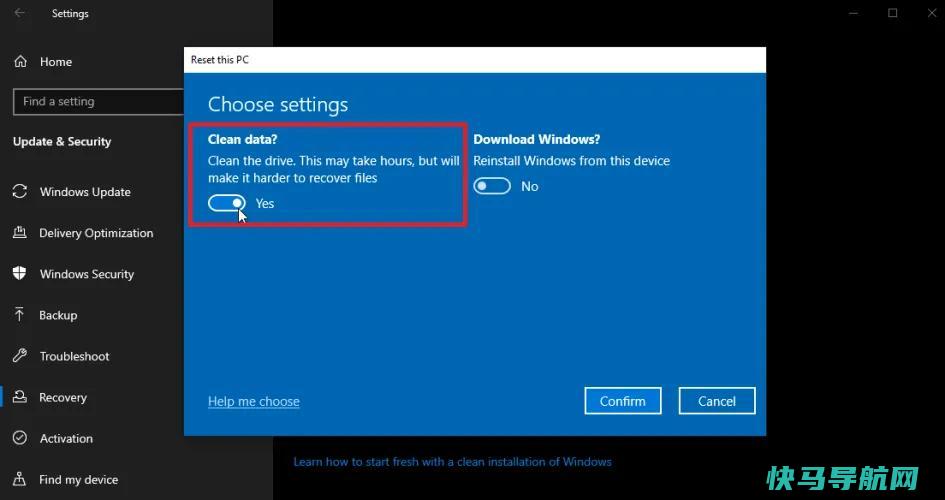This screenshot has width=945, height=500.
Task: Go back with the Settings back arrow
Action: pos(20,13)
